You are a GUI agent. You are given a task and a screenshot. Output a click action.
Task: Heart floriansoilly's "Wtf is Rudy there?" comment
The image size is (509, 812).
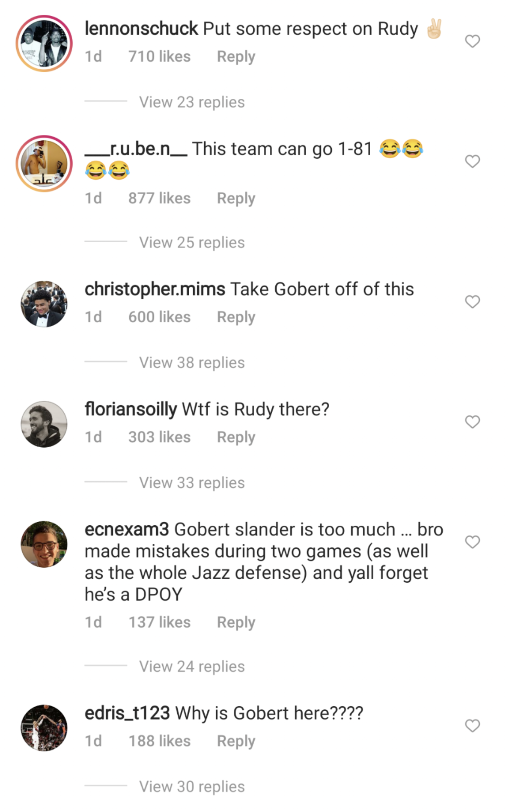coord(472,422)
